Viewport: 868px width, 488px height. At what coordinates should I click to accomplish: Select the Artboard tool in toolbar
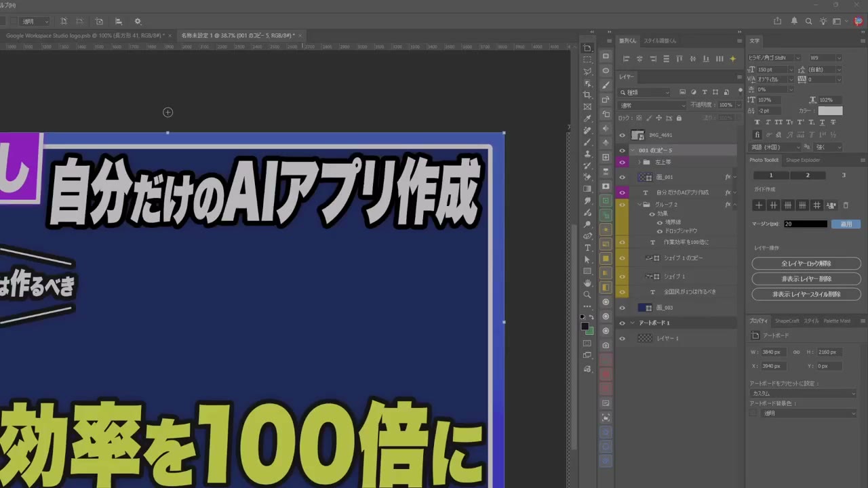click(x=587, y=48)
